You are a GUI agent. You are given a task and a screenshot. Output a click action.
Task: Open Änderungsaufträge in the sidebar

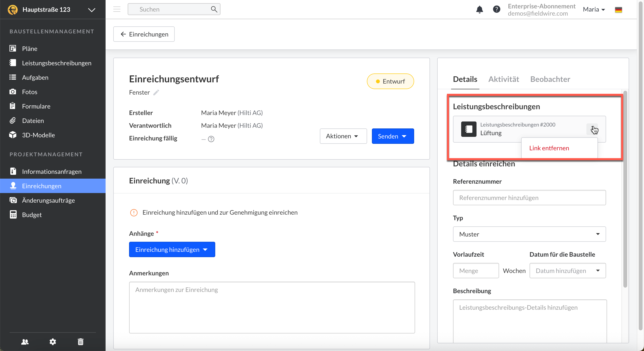click(x=48, y=200)
